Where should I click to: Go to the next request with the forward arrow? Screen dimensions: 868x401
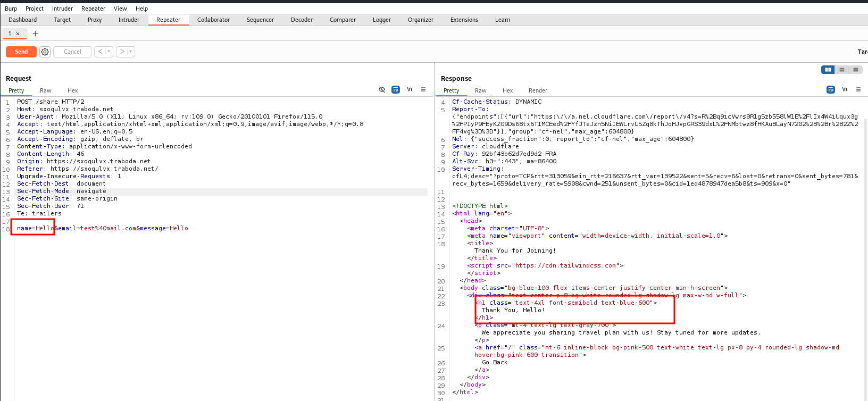coord(122,52)
